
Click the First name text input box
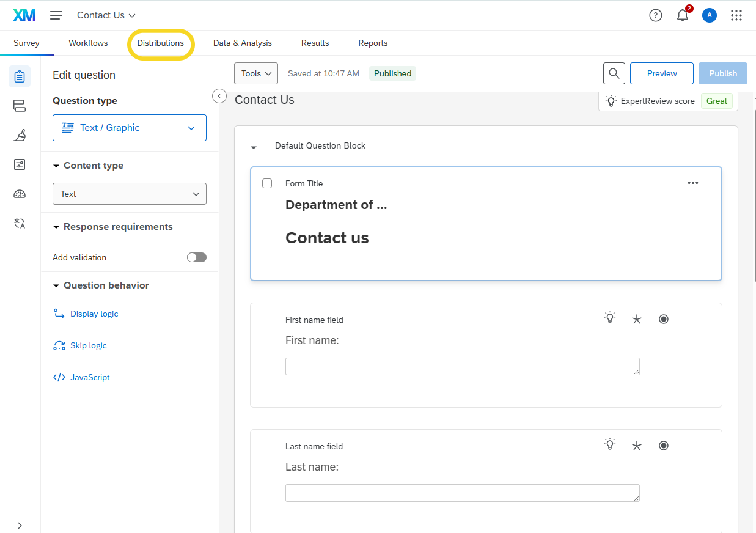462,366
